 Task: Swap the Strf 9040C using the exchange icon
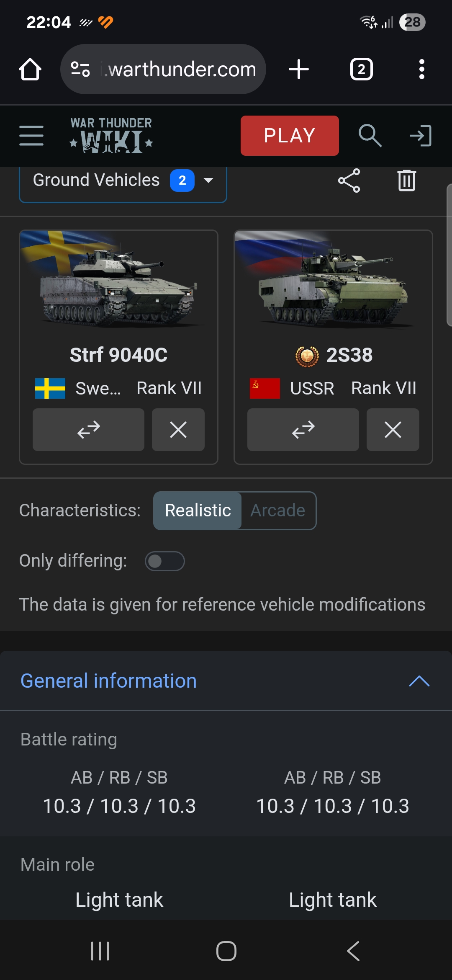[88, 429]
